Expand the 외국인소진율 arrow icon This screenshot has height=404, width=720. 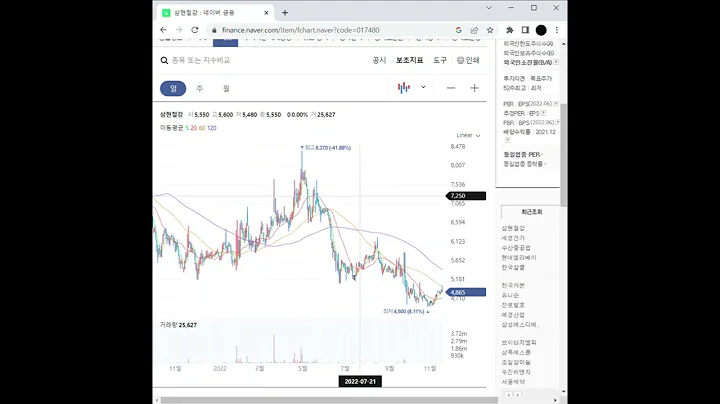click(x=556, y=62)
